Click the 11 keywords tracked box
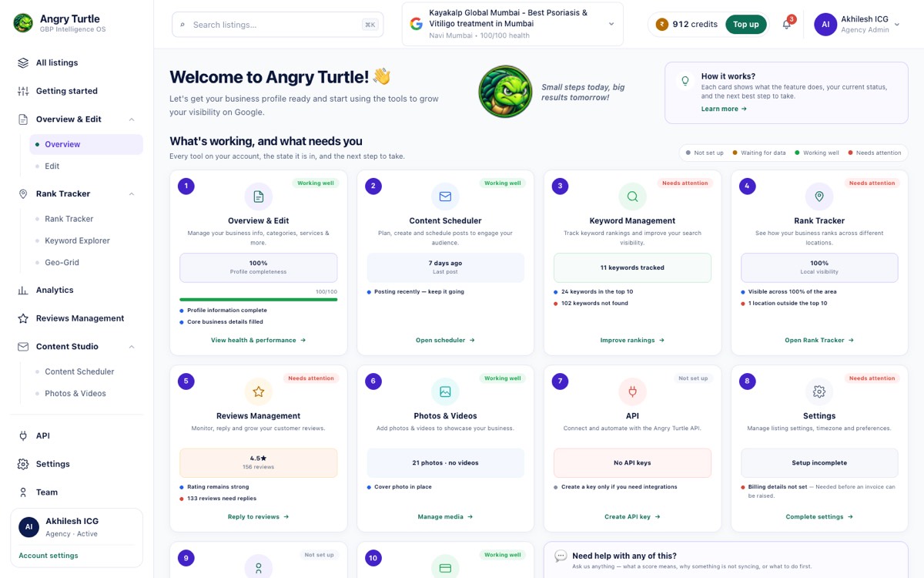The width and height of the screenshot is (924, 578). [632, 268]
